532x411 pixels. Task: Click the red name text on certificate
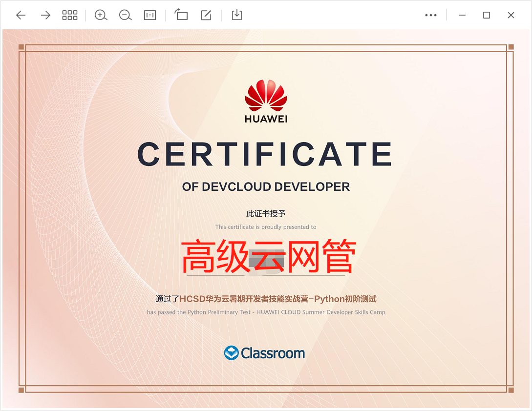[269, 256]
